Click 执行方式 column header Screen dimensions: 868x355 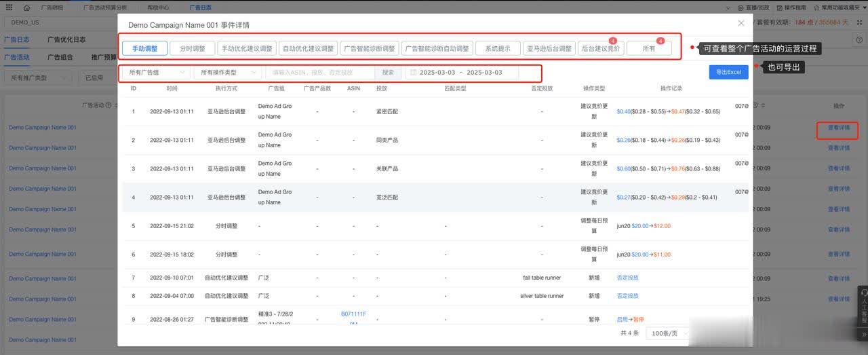[226, 88]
